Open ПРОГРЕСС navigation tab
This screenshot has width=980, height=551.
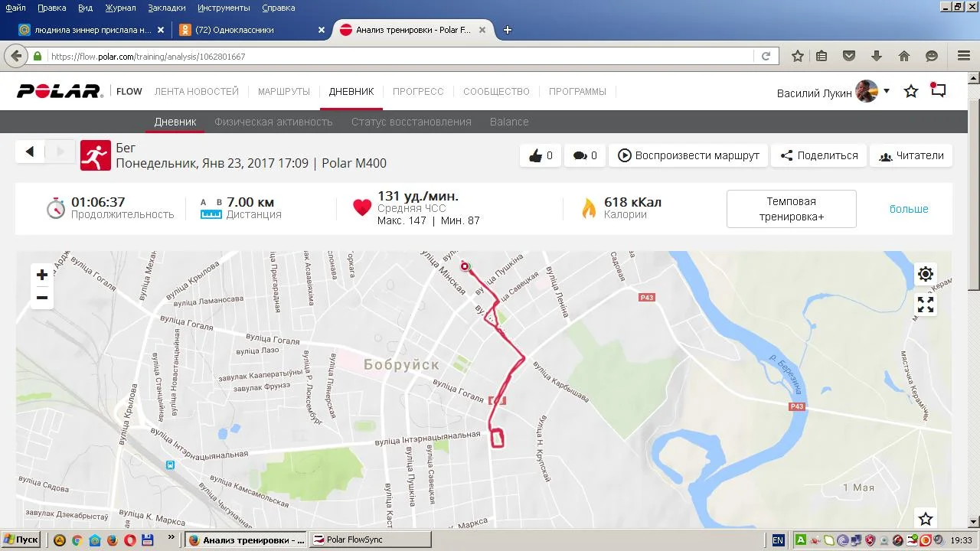pyautogui.click(x=418, y=91)
